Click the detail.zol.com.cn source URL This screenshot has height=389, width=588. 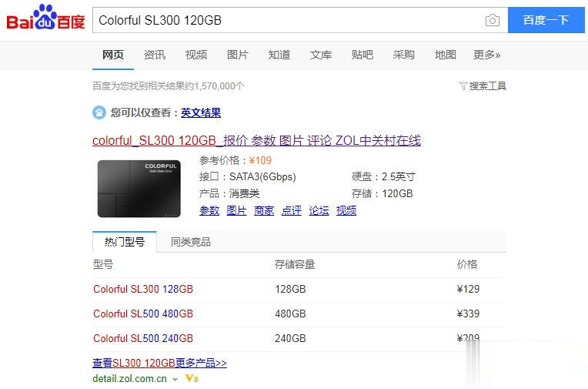(x=129, y=378)
